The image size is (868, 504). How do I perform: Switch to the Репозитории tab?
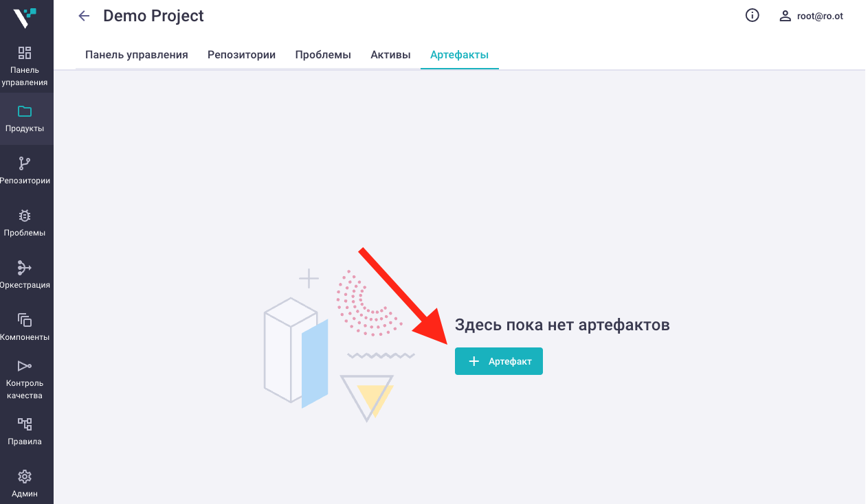tap(242, 55)
